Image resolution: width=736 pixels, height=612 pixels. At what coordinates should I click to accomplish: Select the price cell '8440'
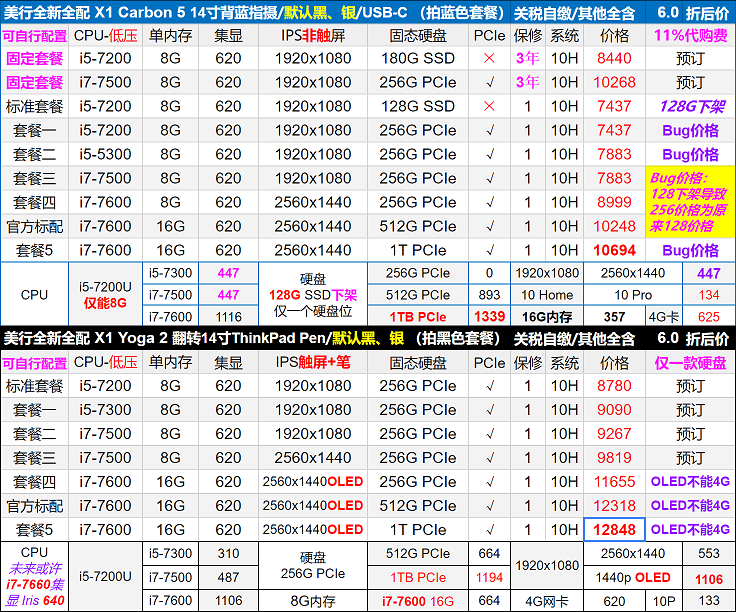[614, 58]
